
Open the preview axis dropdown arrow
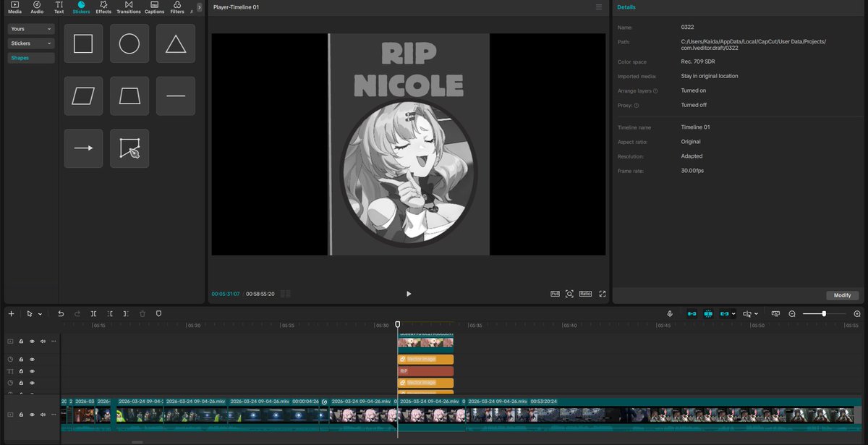click(x=757, y=314)
